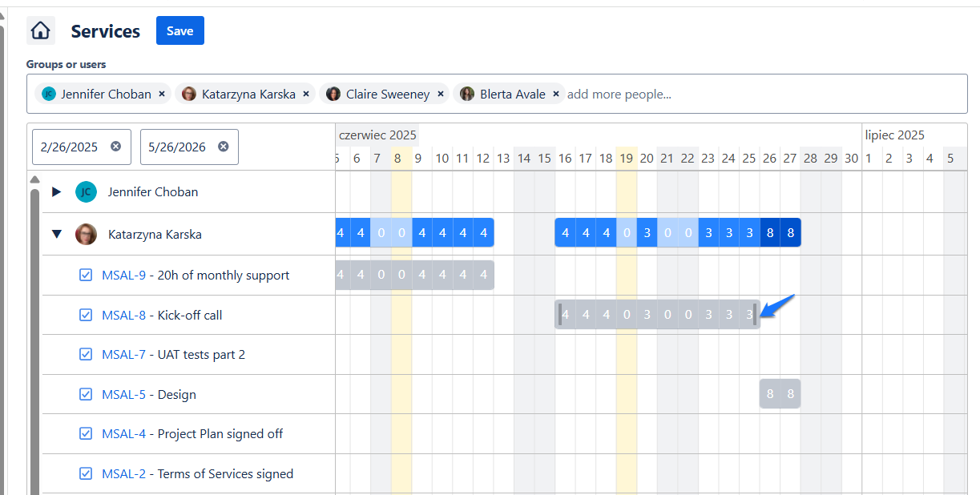Expand Jennifer Choban's row
This screenshot has width=980, height=495.
[56, 191]
